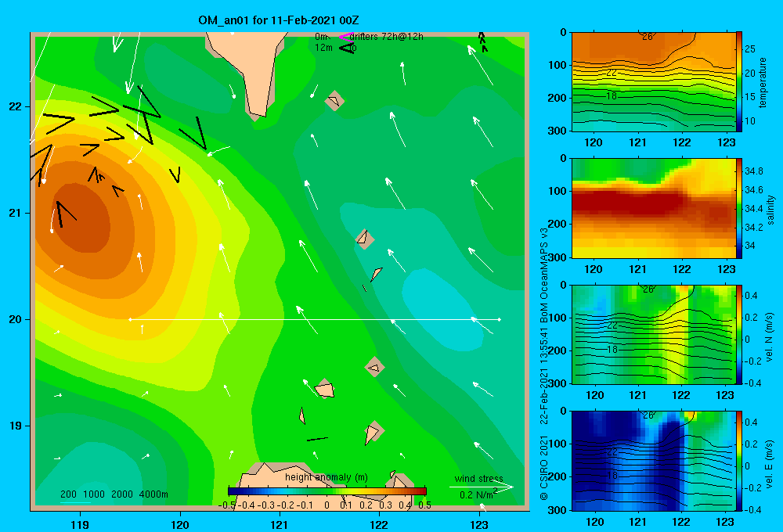This screenshot has height=532, width=783.
Task: Click the "200 1000 2000 4000m" depth legend
Action: [x=114, y=494]
